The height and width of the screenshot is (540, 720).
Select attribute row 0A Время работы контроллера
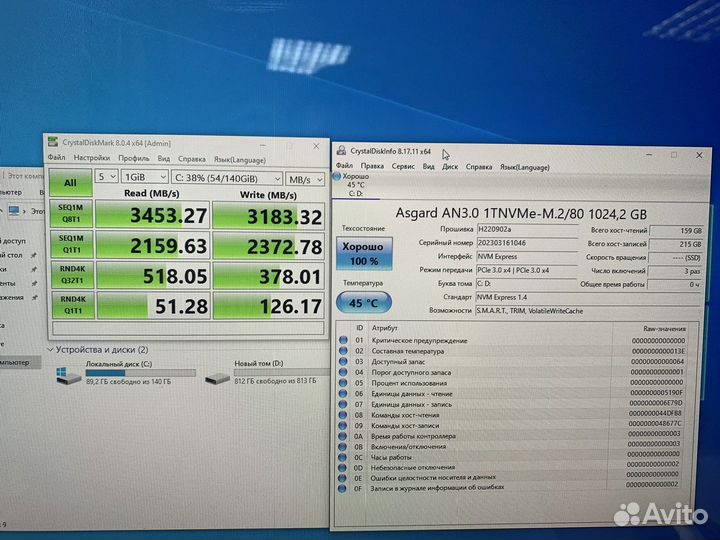tap(511, 436)
